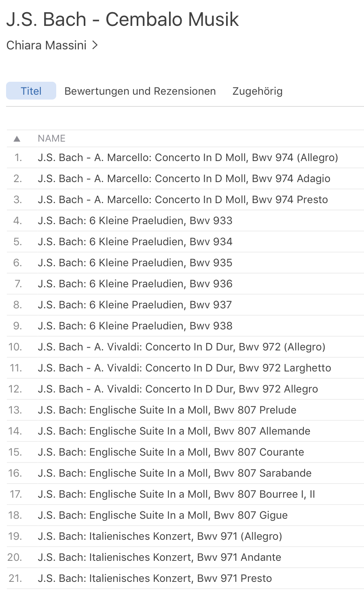Select the Englische Suite Bwv 807 Prelude

167,410
